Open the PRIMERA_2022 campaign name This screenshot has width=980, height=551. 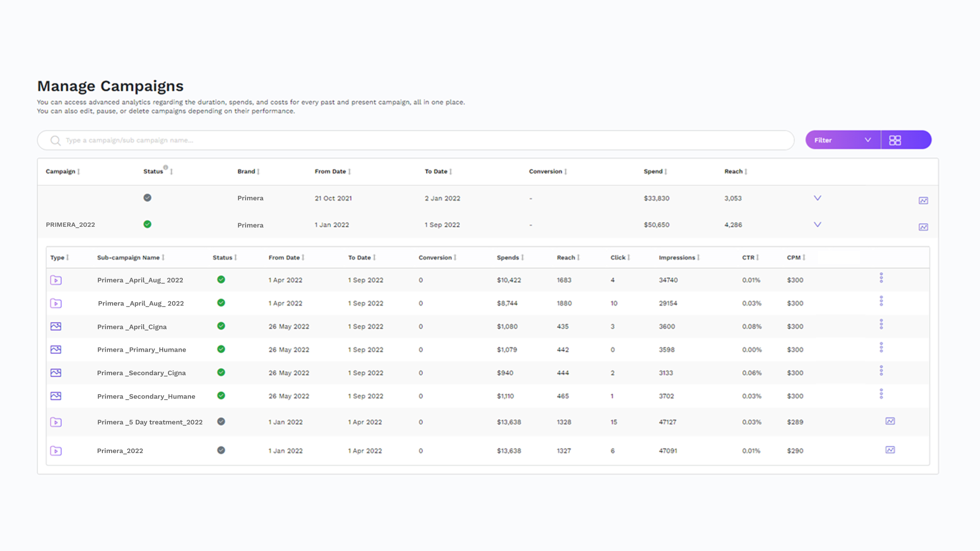click(x=71, y=225)
